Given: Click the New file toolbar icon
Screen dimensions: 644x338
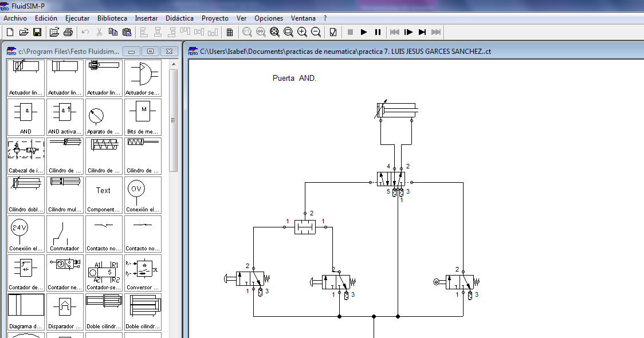Looking at the screenshot, I should pos(10,32).
